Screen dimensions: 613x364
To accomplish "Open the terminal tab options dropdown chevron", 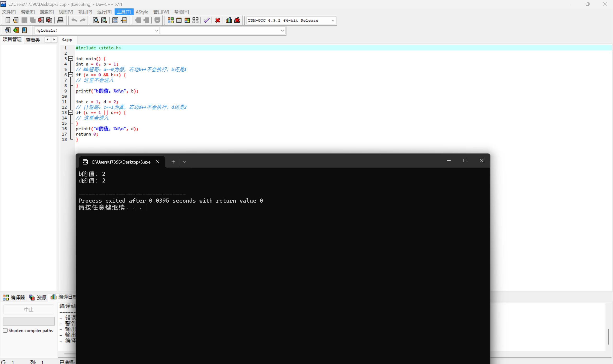I will tap(184, 162).
